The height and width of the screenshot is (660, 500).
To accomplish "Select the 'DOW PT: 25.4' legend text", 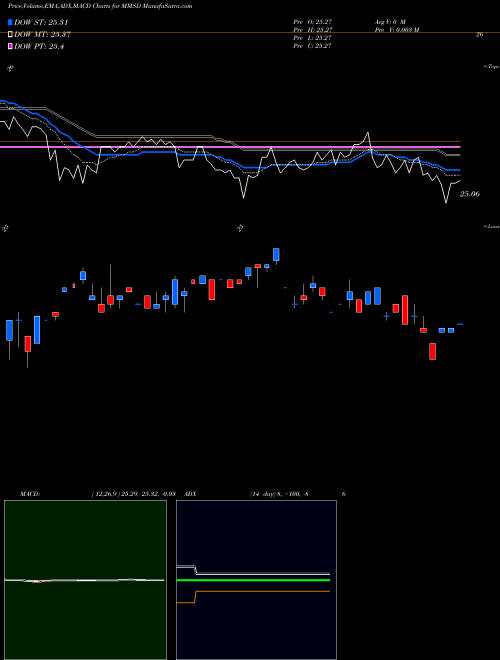I will pos(39,47).
